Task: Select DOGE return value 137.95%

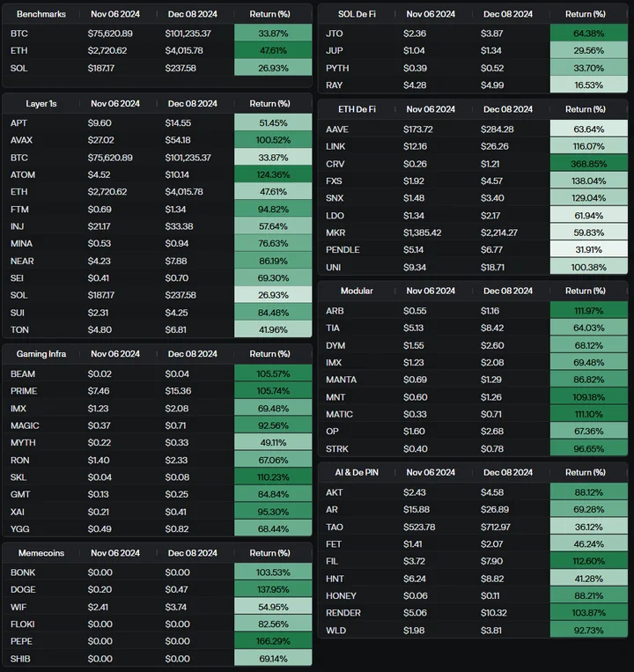Action: pos(273,590)
